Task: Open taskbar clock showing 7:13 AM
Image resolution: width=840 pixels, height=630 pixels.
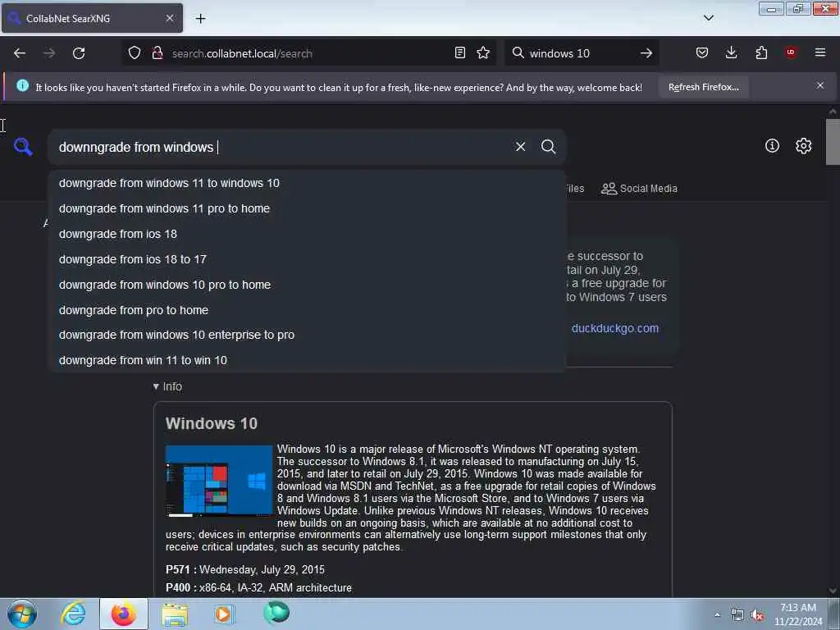Action: pos(797,614)
